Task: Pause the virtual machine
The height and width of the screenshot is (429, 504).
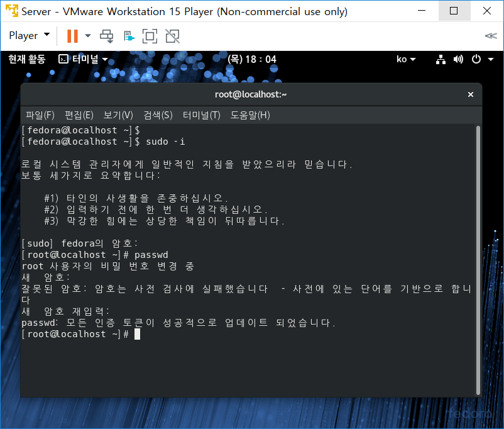Action: click(72, 36)
